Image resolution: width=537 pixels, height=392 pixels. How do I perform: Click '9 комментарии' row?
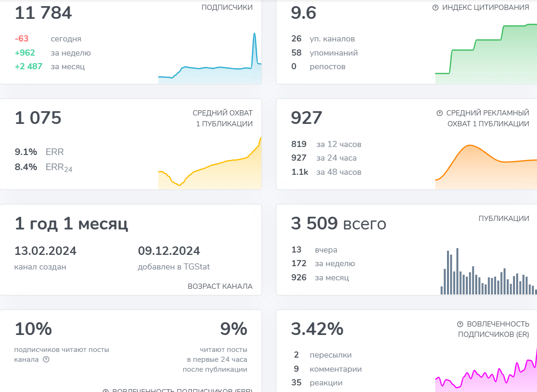click(327, 369)
